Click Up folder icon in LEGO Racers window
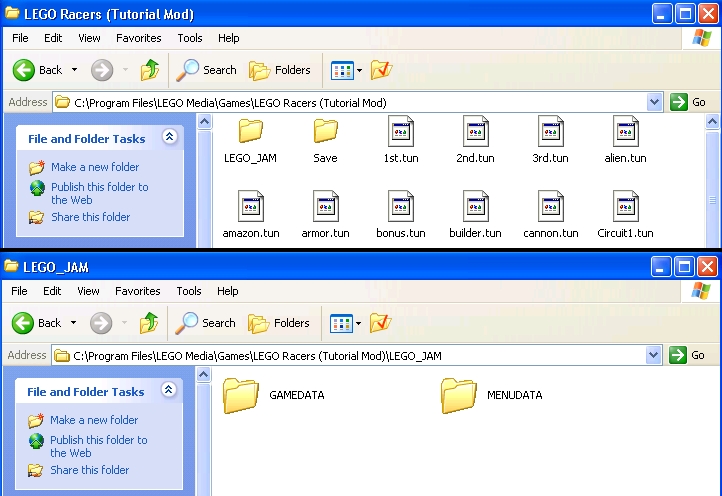The image size is (722, 496). [x=150, y=70]
